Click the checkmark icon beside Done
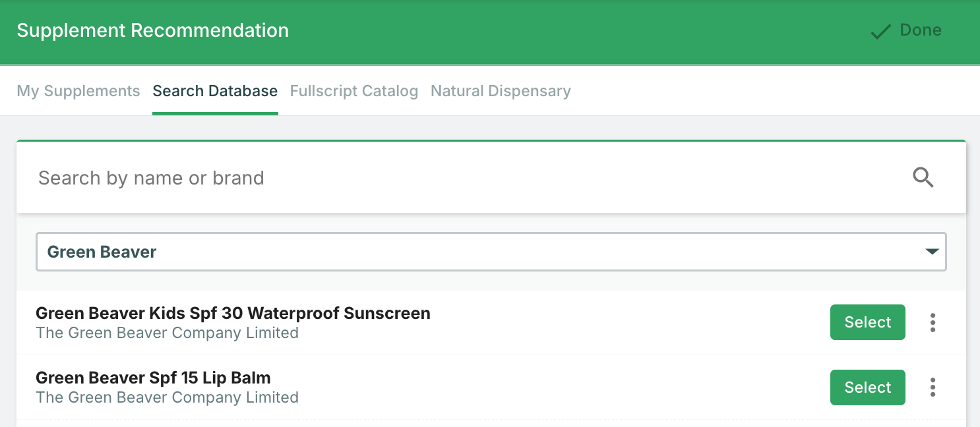This screenshot has height=427, width=980. [x=880, y=31]
